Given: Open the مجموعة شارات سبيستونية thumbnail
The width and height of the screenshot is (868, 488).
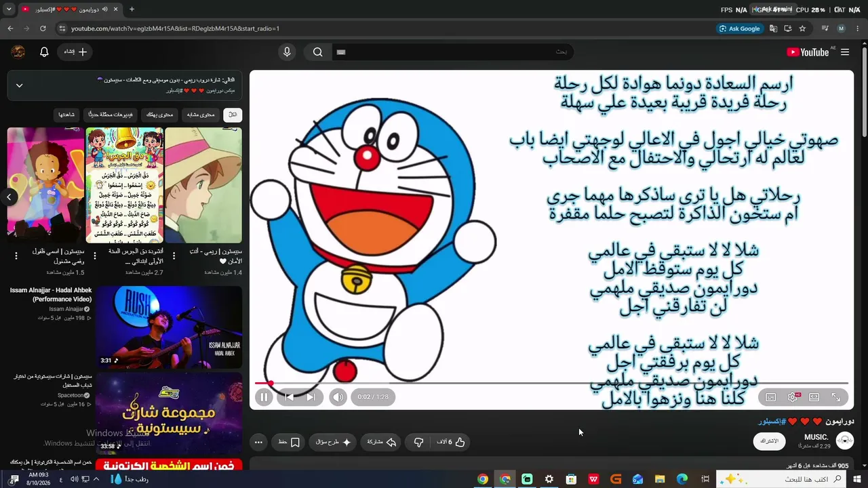Looking at the screenshot, I should (169, 413).
